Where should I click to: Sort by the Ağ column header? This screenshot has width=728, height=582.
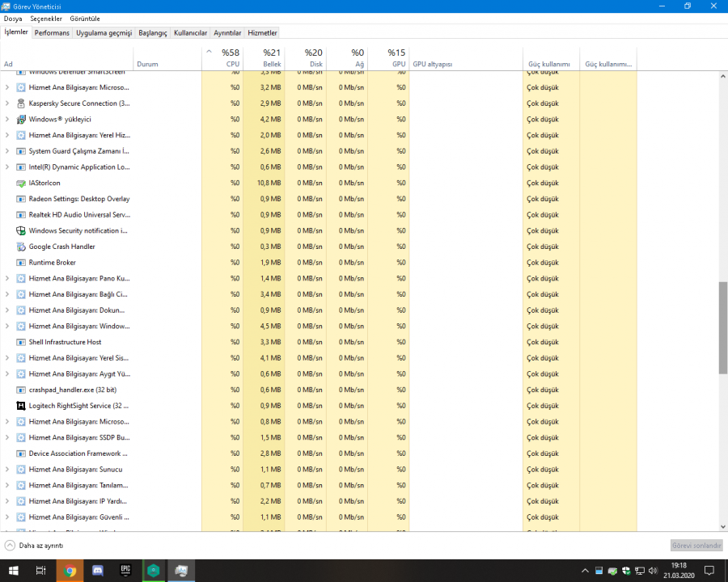[347, 58]
